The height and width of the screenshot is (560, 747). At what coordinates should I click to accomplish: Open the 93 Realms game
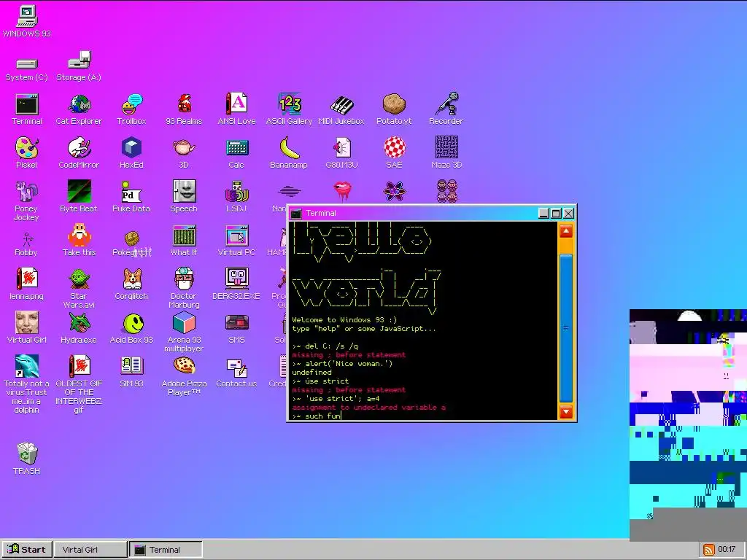184,109
